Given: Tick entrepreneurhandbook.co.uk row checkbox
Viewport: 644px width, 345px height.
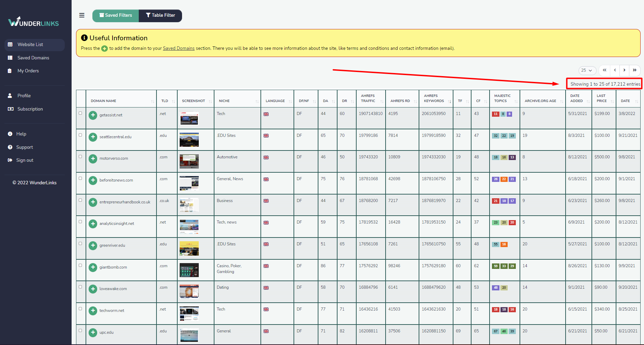Looking at the screenshot, I should pyautogui.click(x=80, y=200).
